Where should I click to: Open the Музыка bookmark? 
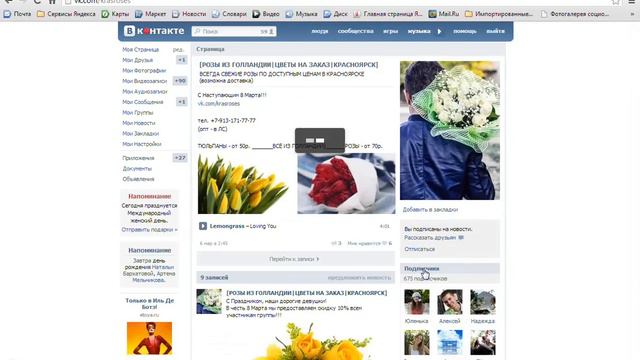point(302,14)
